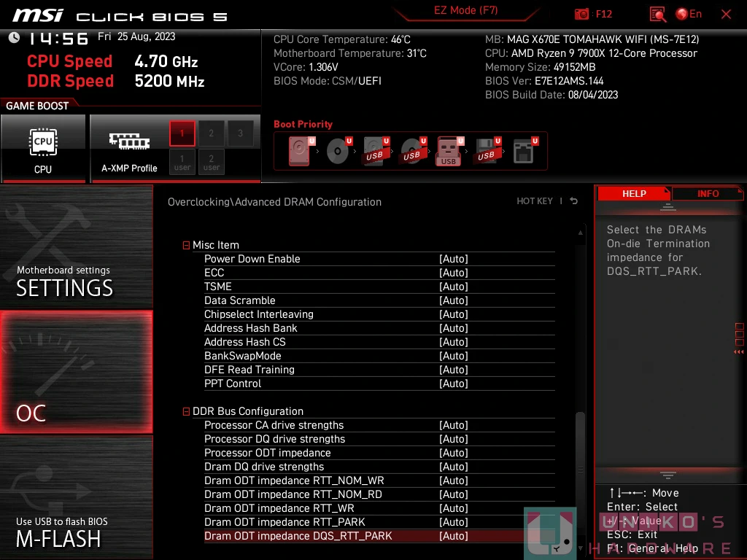Select A-XMP user profile 1

pyautogui.click(x=182, y=163)
